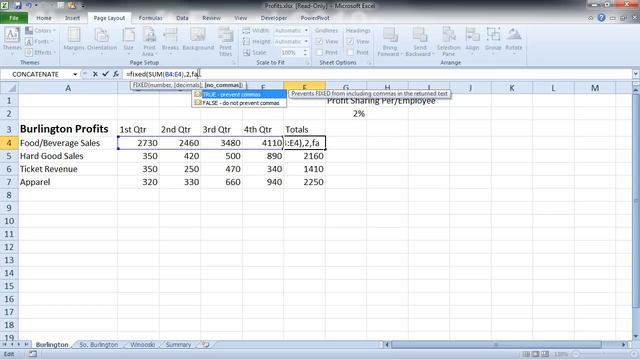
Task: Toggle Gridlines View checkbox
Action: 320,41
